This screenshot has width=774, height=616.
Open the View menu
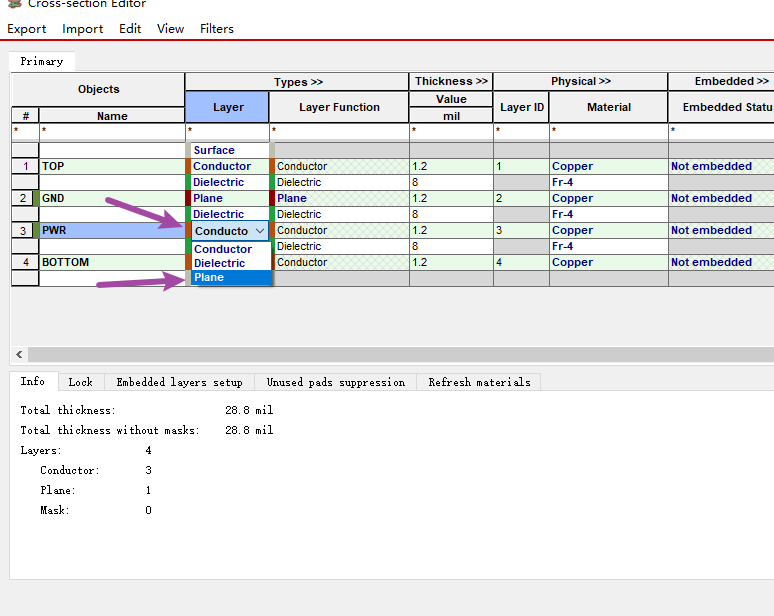click(x=170, y=29)
